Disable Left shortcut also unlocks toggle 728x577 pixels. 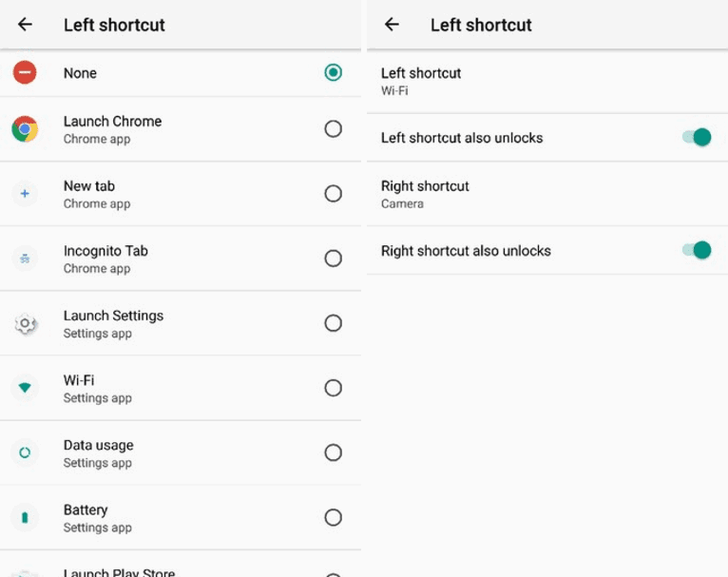(697, 138)
